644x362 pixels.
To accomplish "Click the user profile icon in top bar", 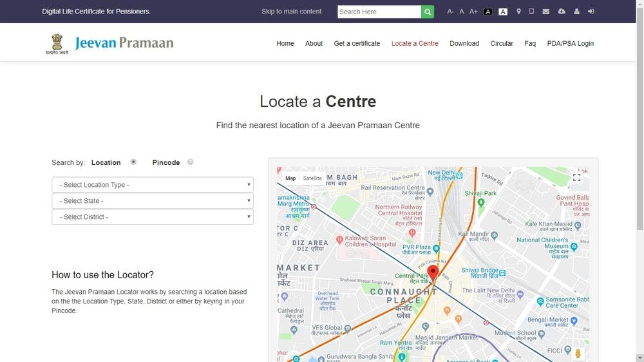I will 576,12.
